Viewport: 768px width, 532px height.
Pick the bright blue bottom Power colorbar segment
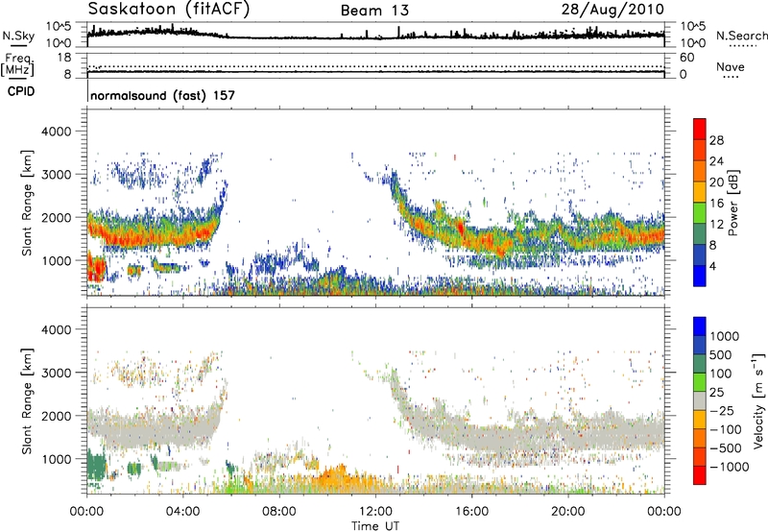700,276
